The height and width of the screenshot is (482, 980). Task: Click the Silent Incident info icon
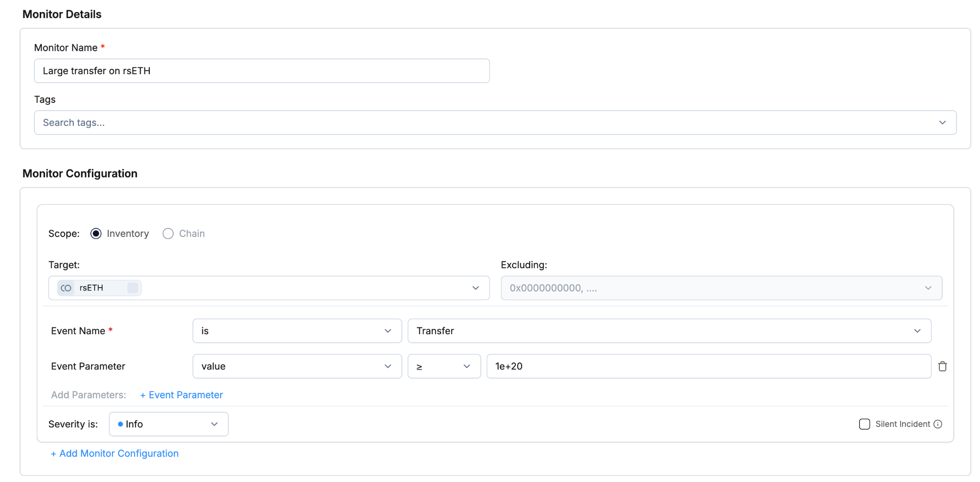click(x=938, y=424)
